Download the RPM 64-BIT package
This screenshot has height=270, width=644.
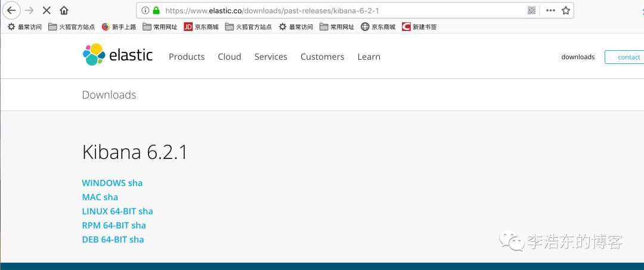[x=106, y=225]
